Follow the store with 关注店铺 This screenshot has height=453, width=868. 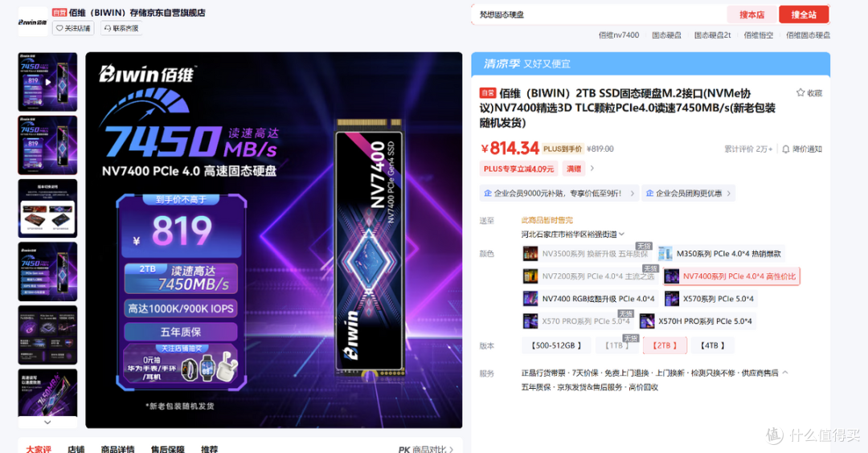(x=73, y=28)
